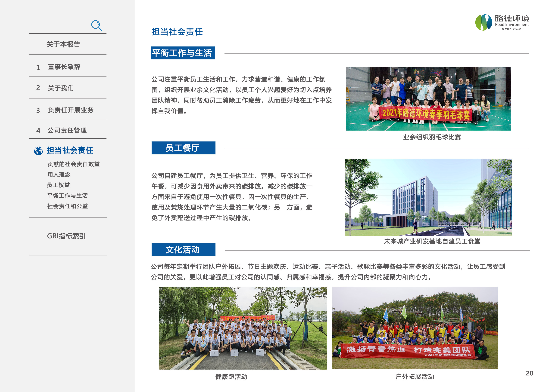Open 社会责任和公益 subsection link

[67, 206]
